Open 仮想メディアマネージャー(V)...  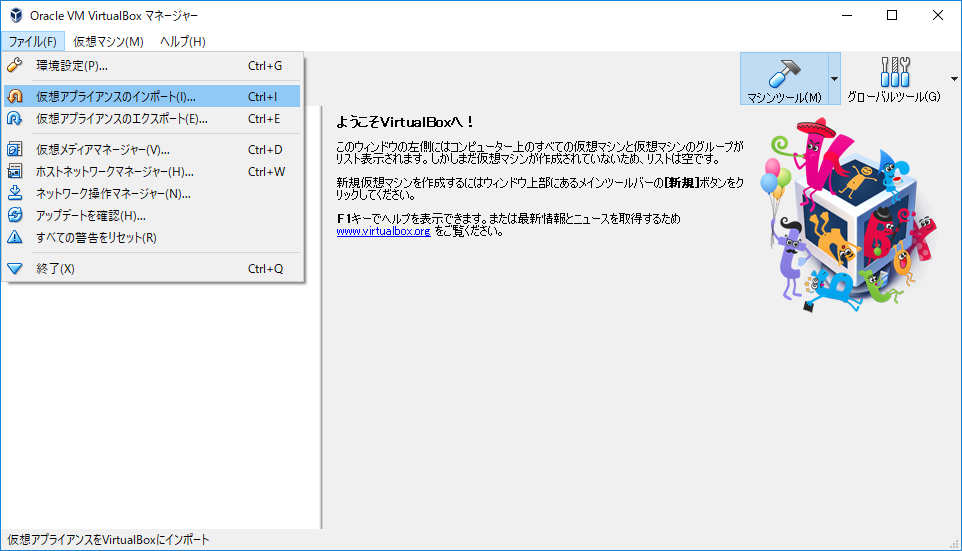click(152, 149)
